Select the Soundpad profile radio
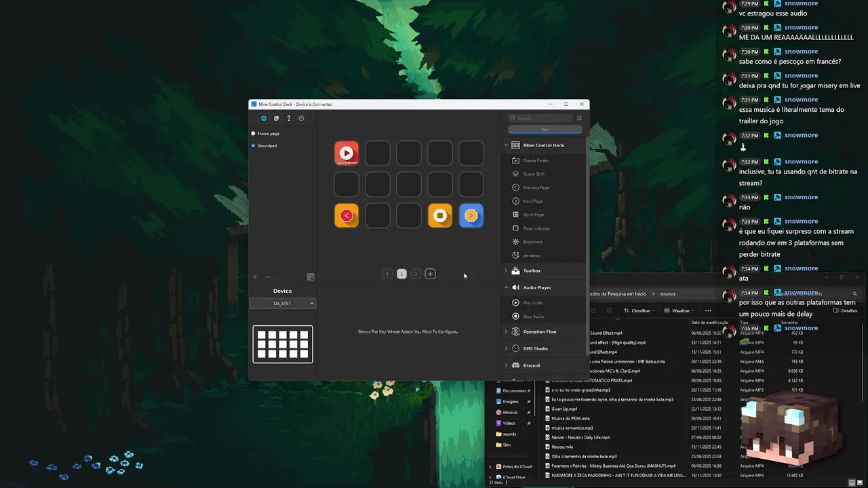The image size is (868, 488). (x=254, y=146)
